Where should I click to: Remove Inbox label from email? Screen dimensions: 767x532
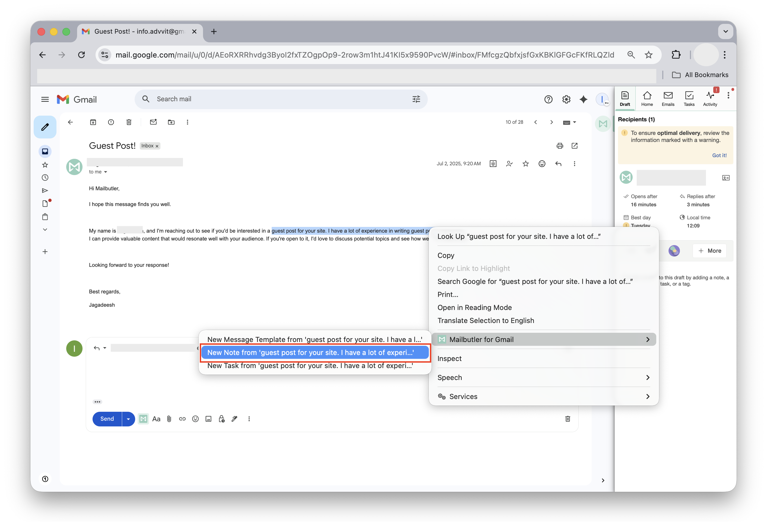tap(157, 146)
